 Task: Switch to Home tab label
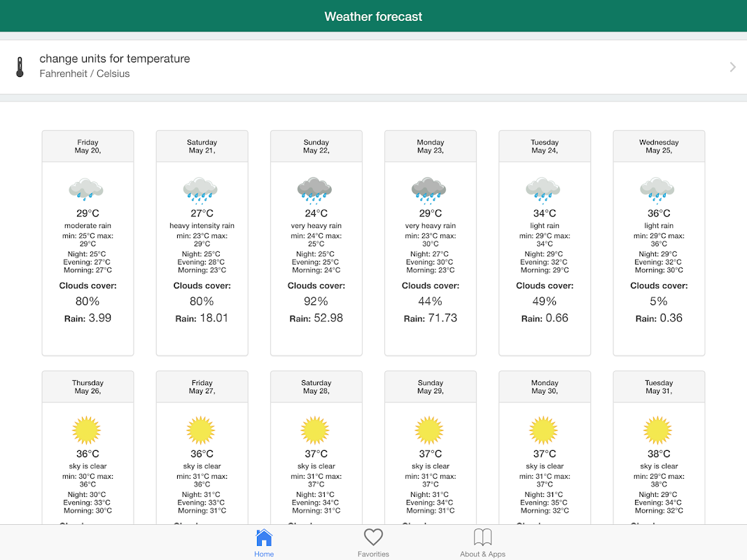click(x=263, y=554)
